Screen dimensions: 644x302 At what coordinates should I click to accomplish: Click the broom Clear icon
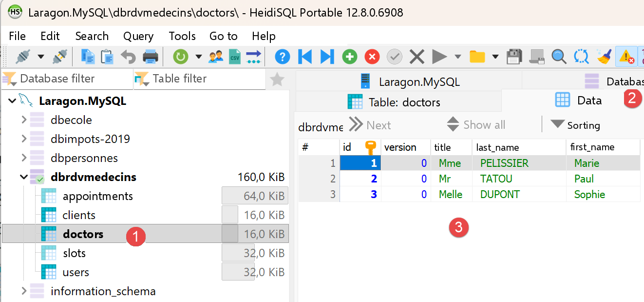[605, 57]
